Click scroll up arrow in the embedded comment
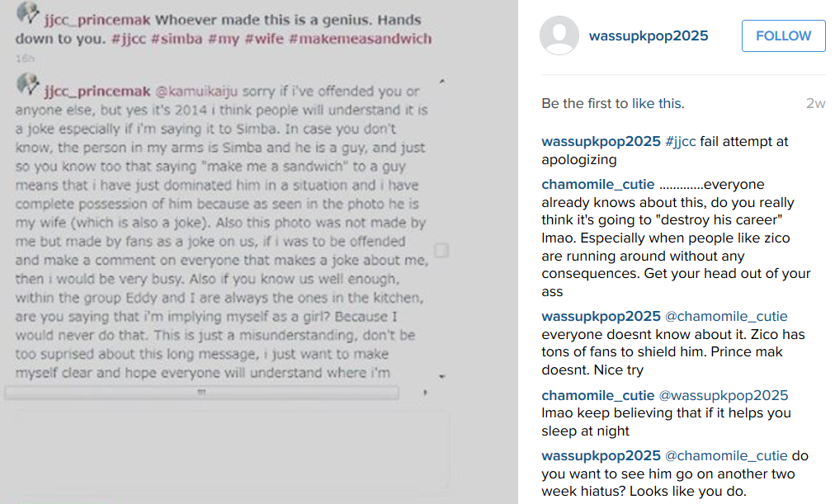The image size is (835, 504). [x=441, y=82]
